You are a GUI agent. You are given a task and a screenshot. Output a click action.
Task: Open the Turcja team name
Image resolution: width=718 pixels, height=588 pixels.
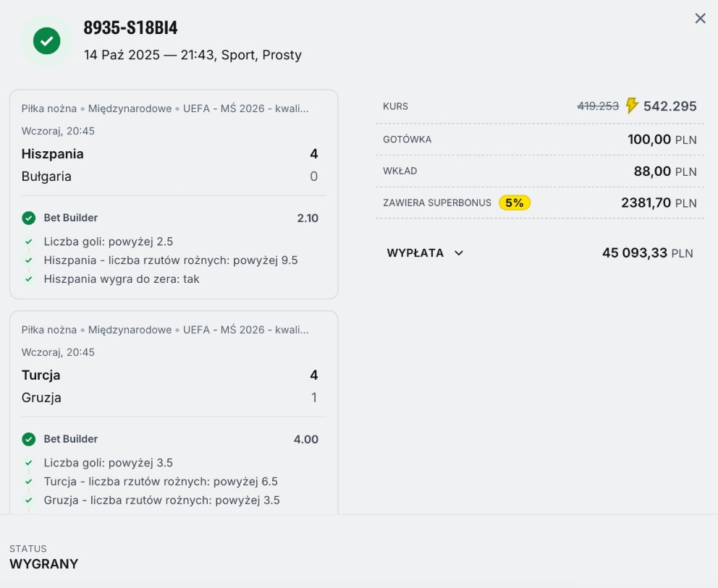coord(41,375)
